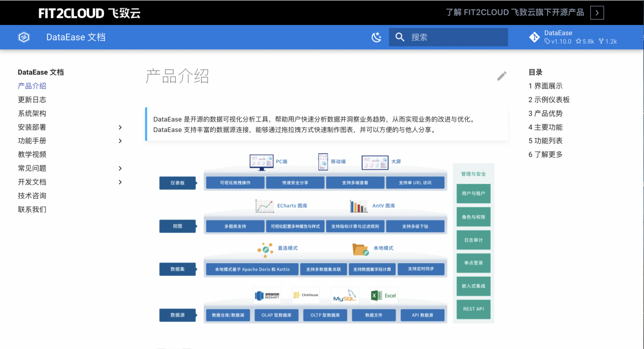Screen dimensions: 644x349
Task: Click the DataEase logo icon in the navbar
Action: (23, 37)
